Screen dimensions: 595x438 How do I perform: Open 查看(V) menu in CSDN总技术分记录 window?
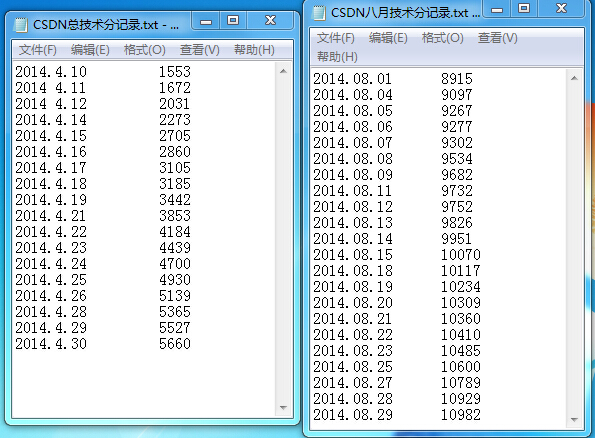(x=200, y=50)
